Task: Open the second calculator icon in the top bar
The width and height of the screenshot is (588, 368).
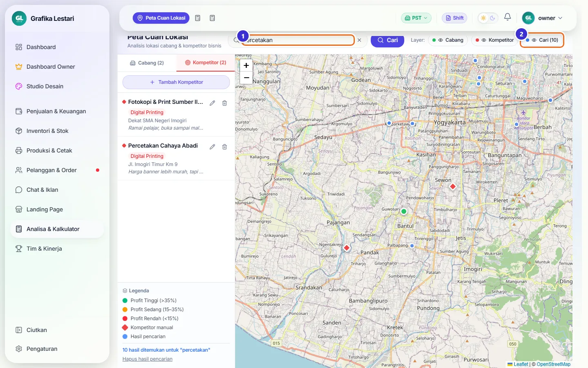Action: [212, 18]
